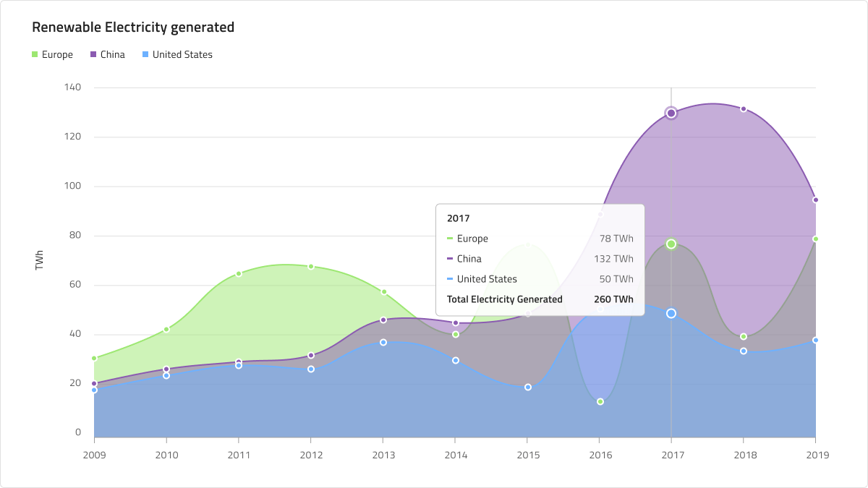
Task: Select the highlighted United States 2017 point
Action: pos(671,313)
